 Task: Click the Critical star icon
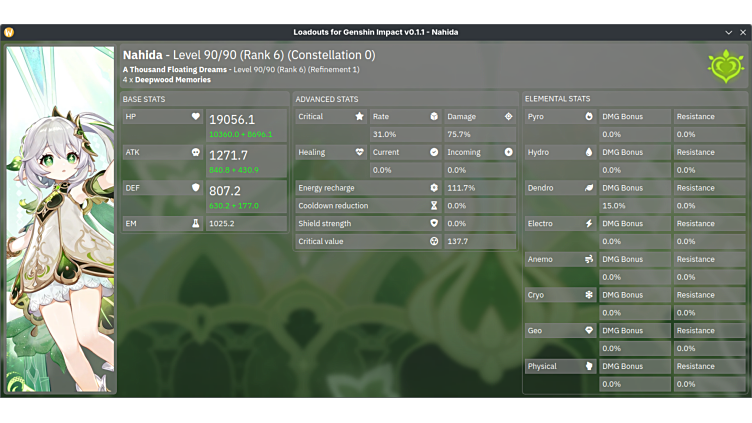click(x=359, y=117)
